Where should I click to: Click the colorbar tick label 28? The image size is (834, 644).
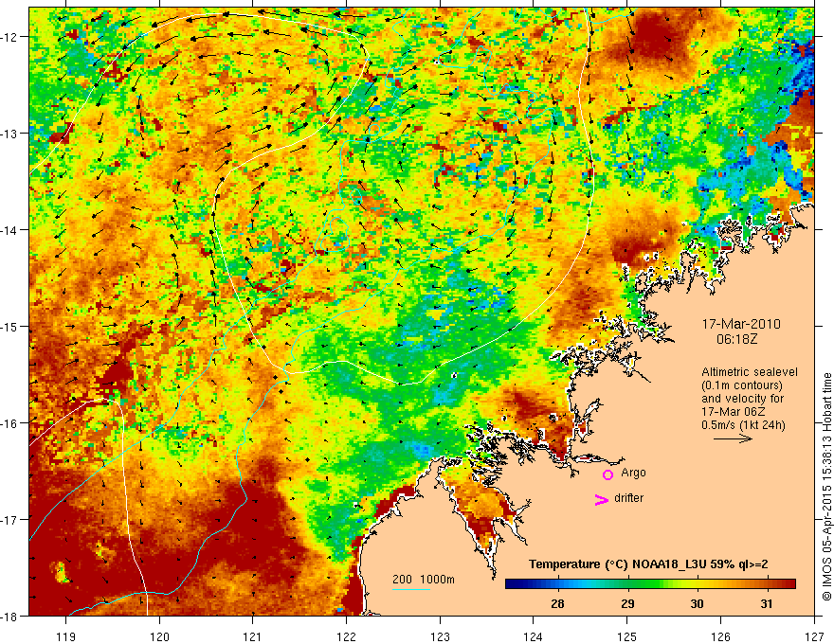557,603
